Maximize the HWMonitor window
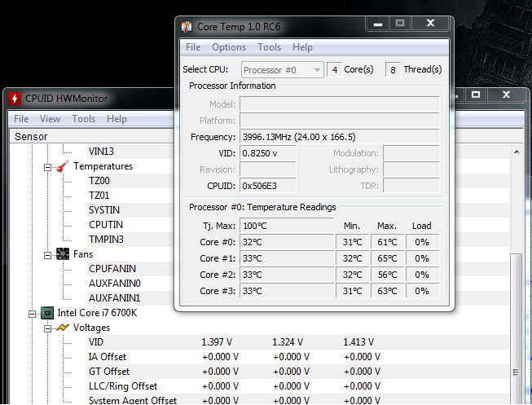Image resolution: width=532 pixels, height=405 pixels. (x=476, y=95)
